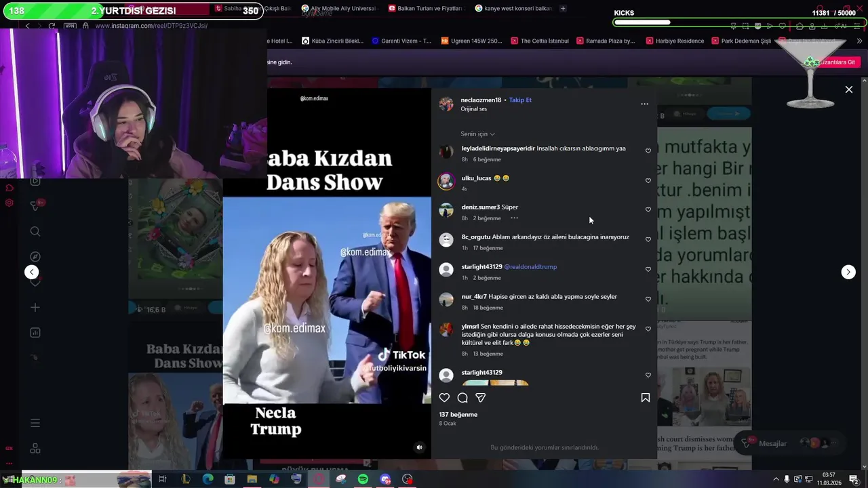Expand bookmarks bar overflow chevron

point(860,41)
